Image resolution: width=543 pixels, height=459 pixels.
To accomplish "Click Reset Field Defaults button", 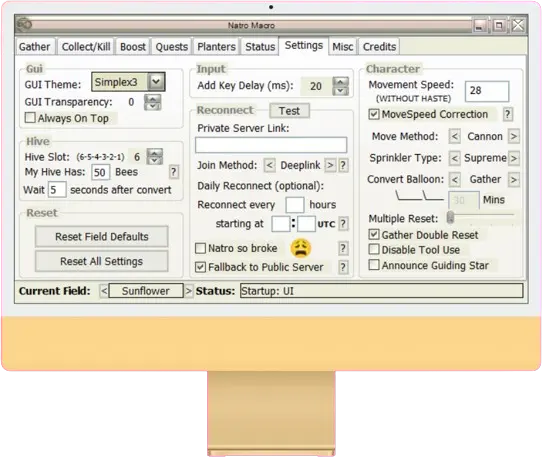I will coord(101,237).
